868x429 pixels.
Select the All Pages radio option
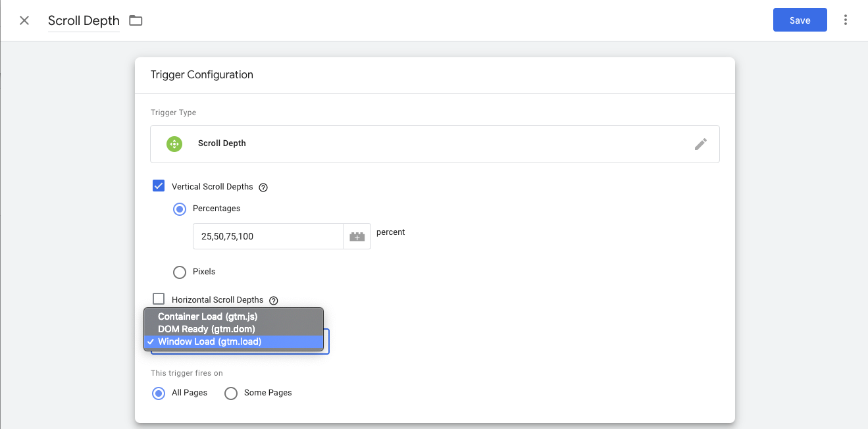159,393
